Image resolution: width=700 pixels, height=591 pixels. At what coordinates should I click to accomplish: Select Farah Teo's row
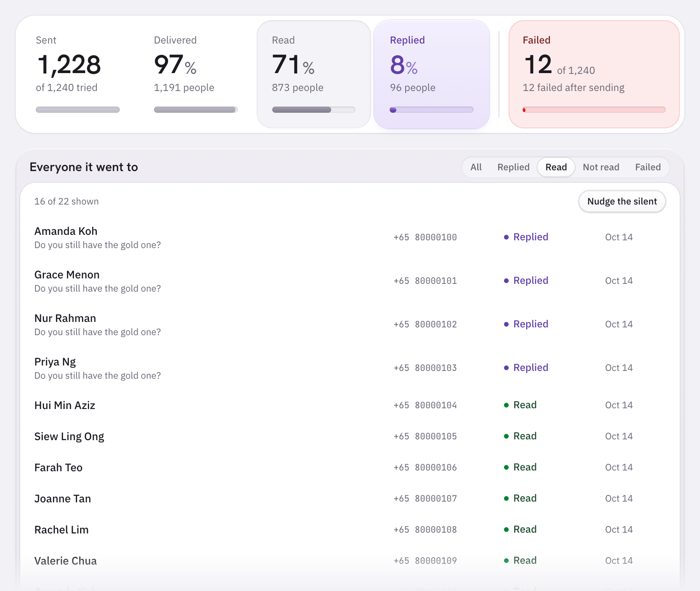(350, 467)
